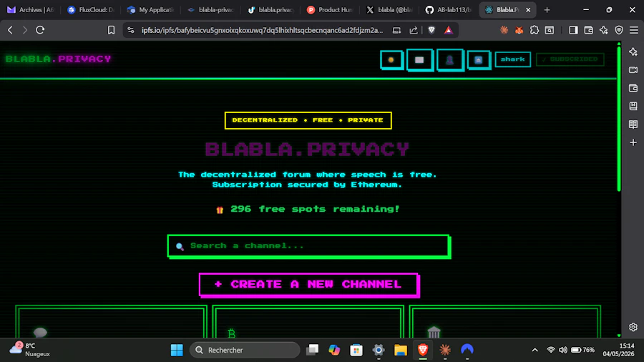Click the address bar URL
This screenshot has height=362, width=644.
262,30
